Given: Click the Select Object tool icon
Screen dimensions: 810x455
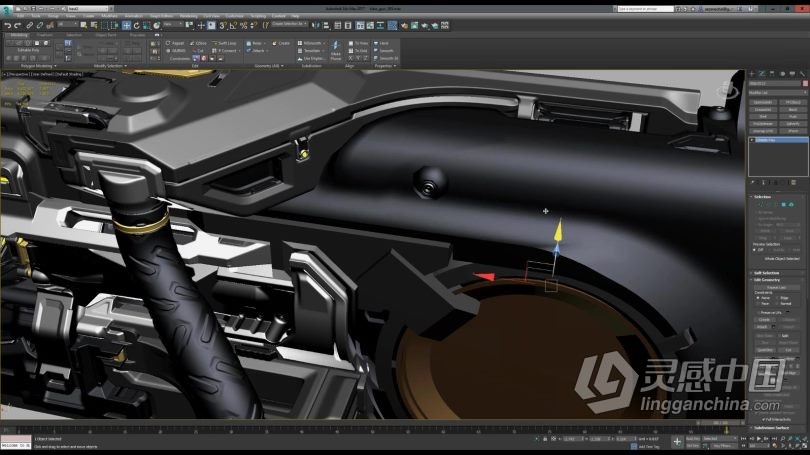Looking at the screenshot, I should pyautogui.click(x=84, y=25).
